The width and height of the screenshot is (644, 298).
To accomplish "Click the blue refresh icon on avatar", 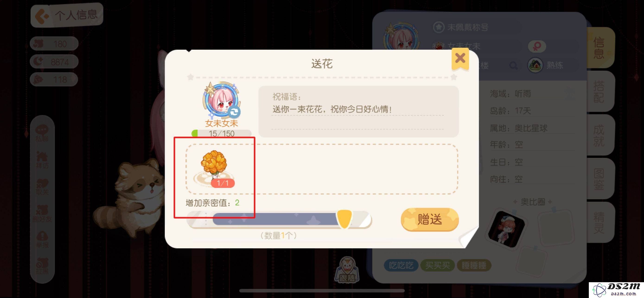I will [x=234, y=112].
